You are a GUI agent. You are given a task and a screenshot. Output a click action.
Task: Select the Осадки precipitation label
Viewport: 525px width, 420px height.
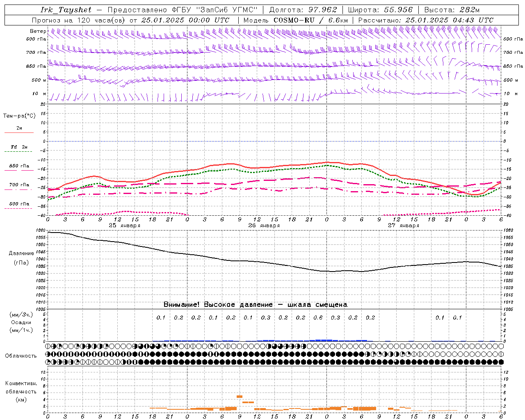[21, 322]
